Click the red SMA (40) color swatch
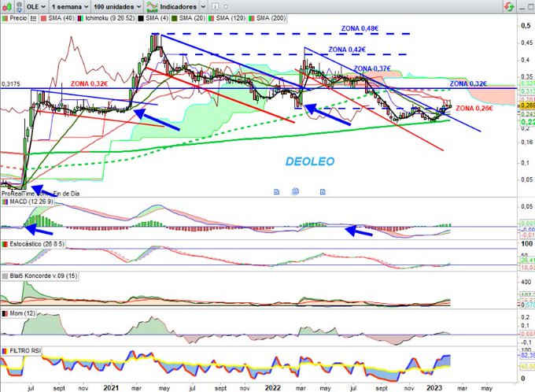This screenshot has height=392, width=535. coord(44,18)
